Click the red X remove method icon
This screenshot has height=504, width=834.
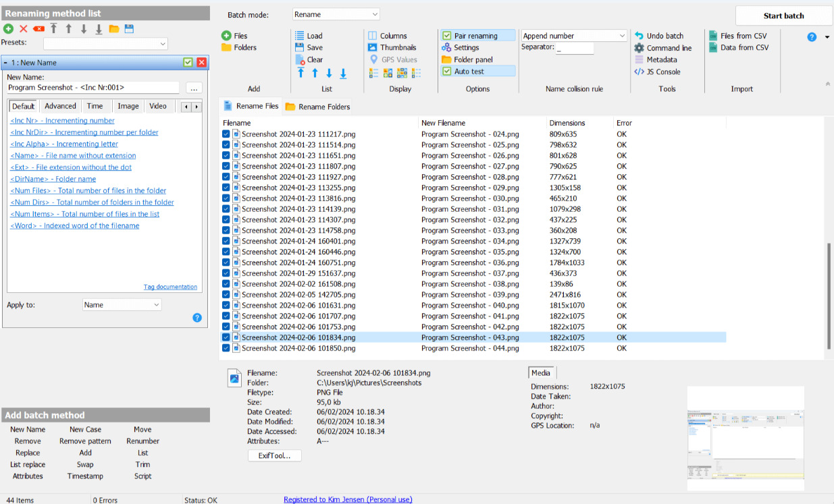(x=24, y=29)
